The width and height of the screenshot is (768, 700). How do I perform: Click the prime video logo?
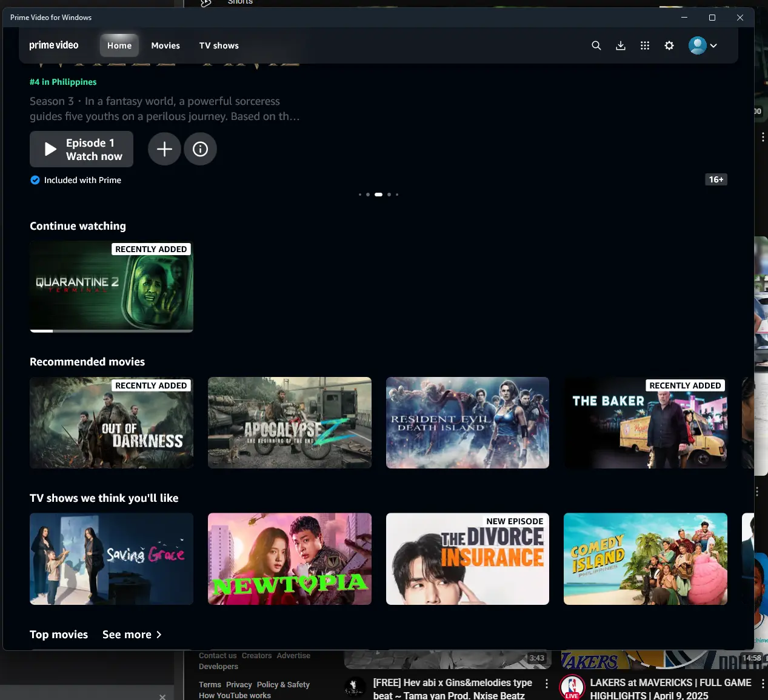coord(54,45)
